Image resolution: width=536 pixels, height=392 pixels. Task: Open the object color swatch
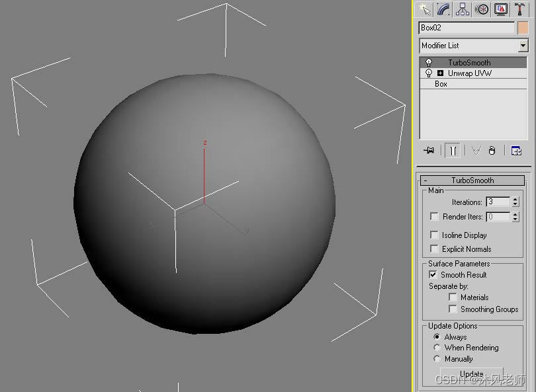523,28
